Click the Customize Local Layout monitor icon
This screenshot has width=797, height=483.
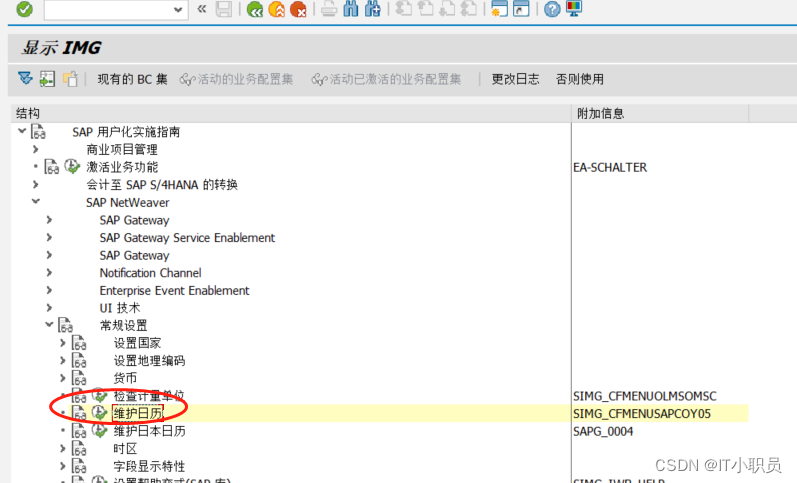tap(574, 9)
